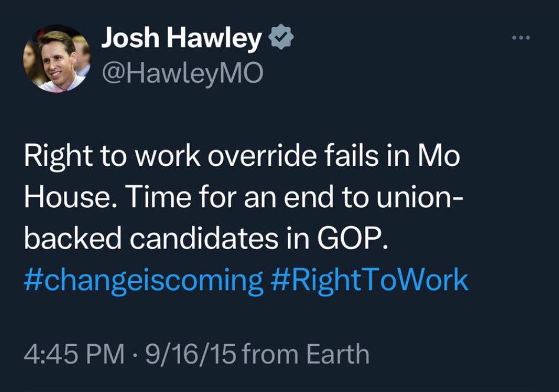Click the Josh Hawley display name
Screen dimensions: 559x392
tap(181, 39)
